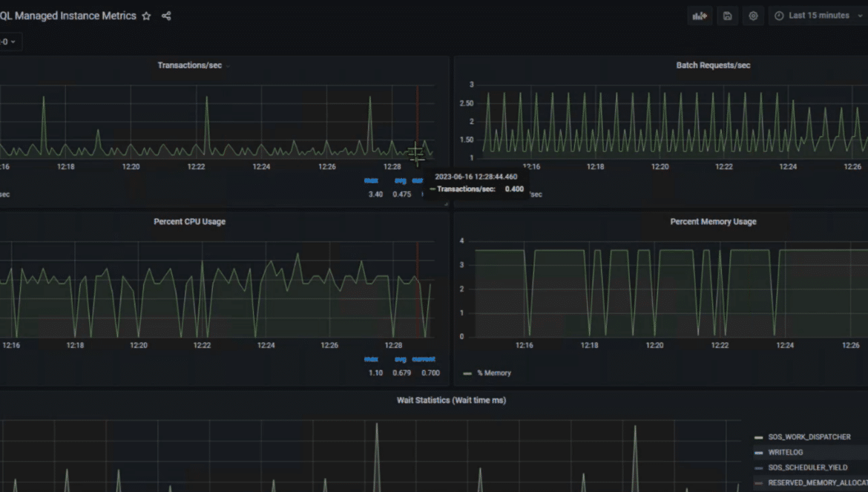
Task: Sort Transactions/sec legend by avg column
Action: [x=400, y=180]
